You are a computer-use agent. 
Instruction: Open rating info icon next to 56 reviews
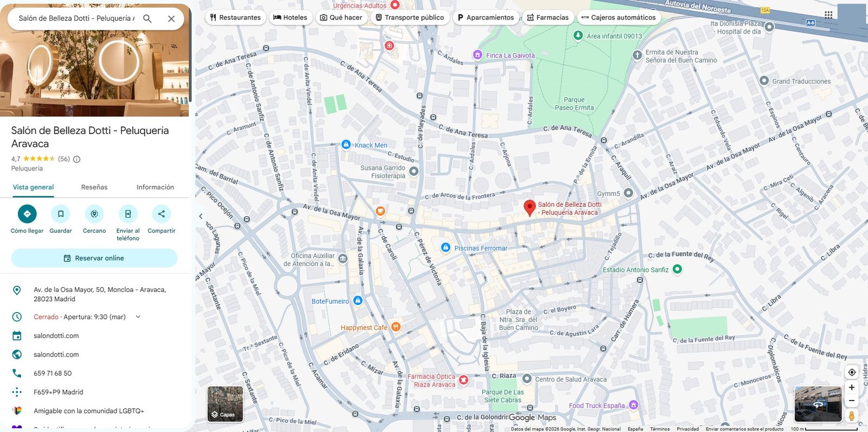76,159
